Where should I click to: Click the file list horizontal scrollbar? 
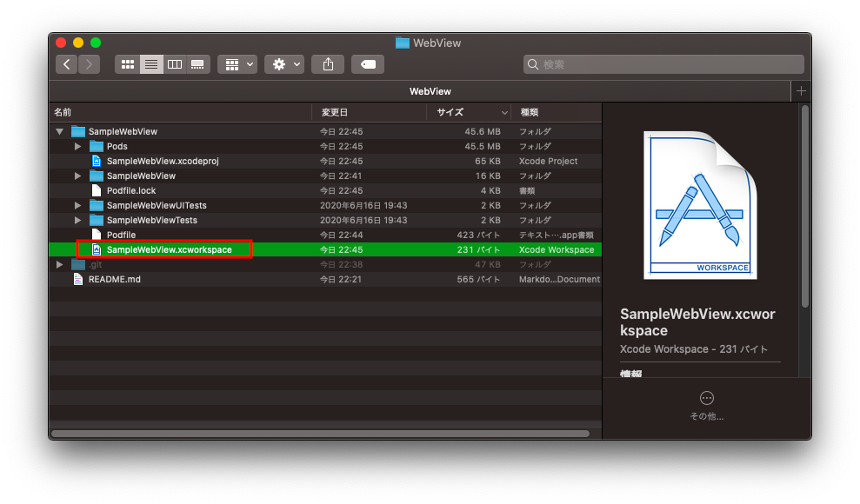click(320, 434)
